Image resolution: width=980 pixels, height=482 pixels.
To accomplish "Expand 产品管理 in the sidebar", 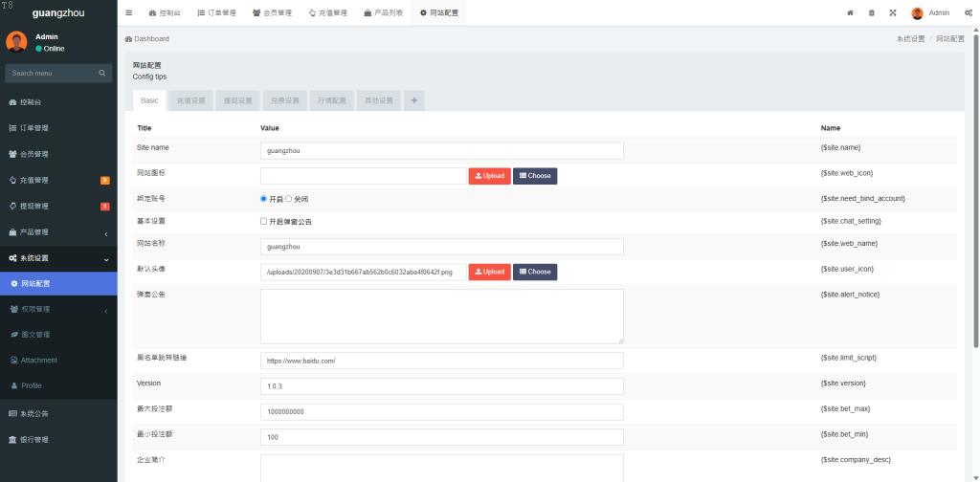I will tap(58, 232).
